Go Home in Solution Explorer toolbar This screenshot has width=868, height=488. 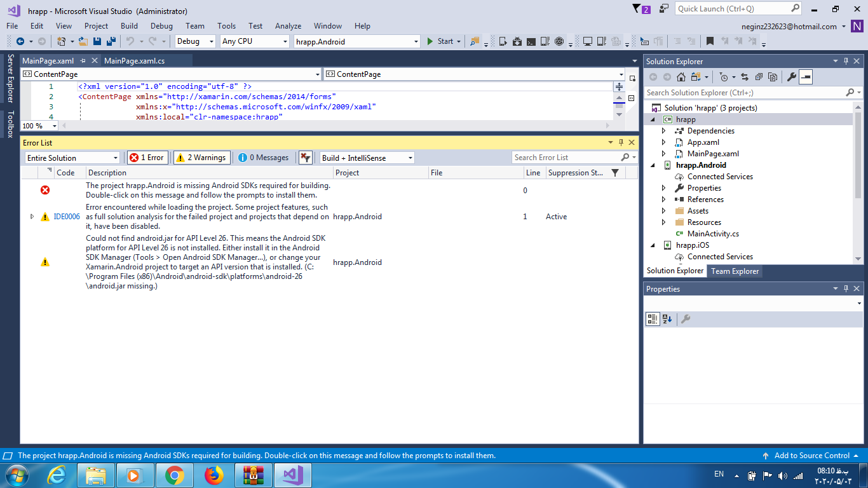point(681,77)
